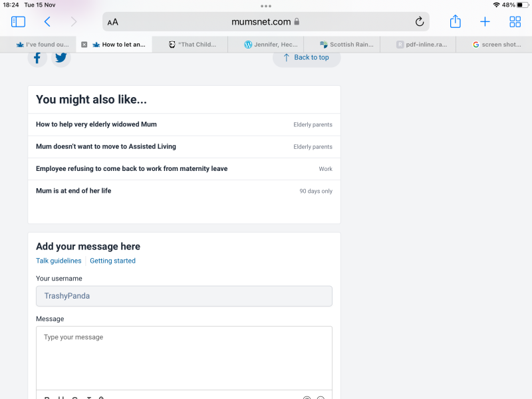The height and width of the screenshot is (399, 532).
Task: Show the open tabs overview grid
Action: pyautogui.click(x=515, y=21)
